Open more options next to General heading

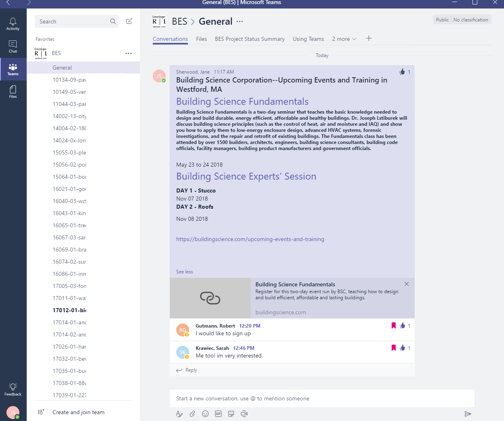[240, 21]
